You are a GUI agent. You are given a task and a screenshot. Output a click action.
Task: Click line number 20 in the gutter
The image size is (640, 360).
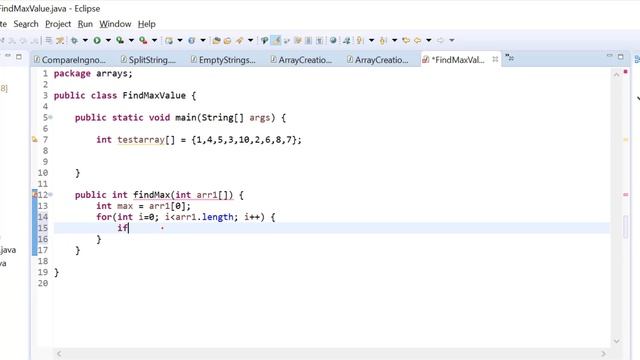43,283
